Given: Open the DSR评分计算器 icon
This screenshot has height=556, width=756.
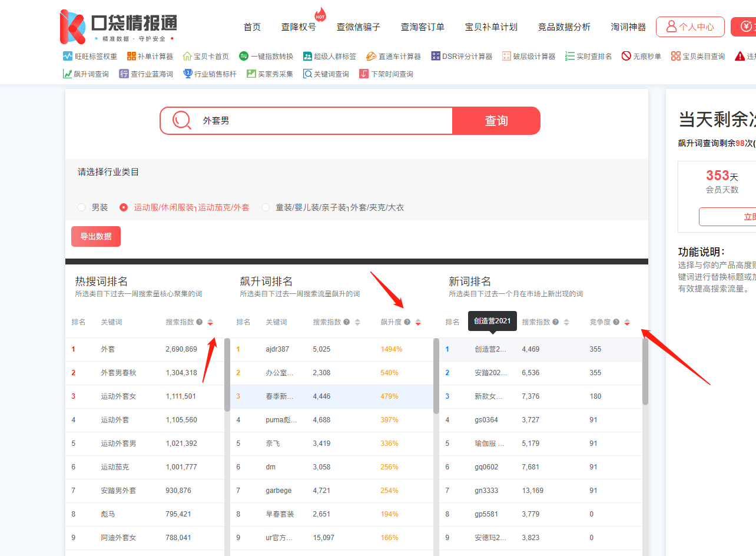Looking at the screenshot, I should click(436, 57).
